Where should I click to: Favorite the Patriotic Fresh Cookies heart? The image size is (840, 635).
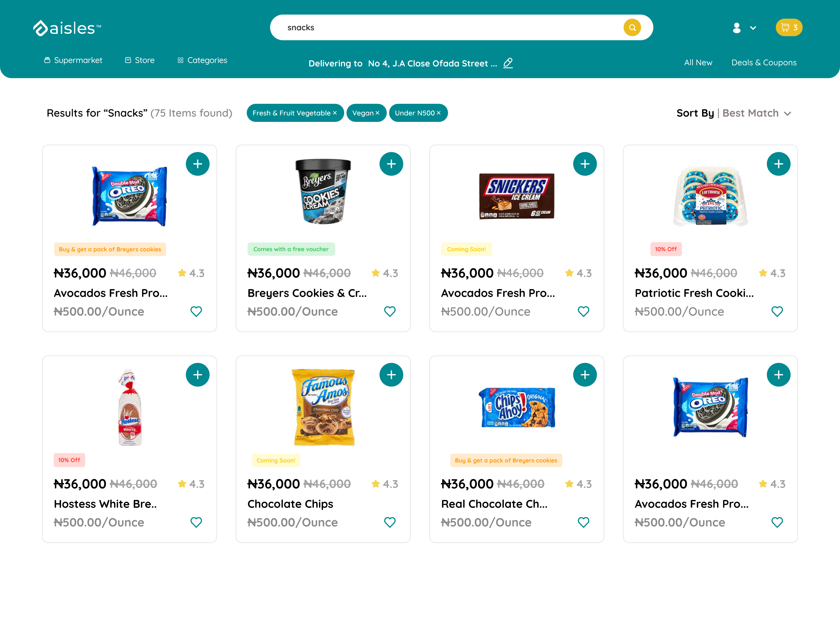pos(777,312)
